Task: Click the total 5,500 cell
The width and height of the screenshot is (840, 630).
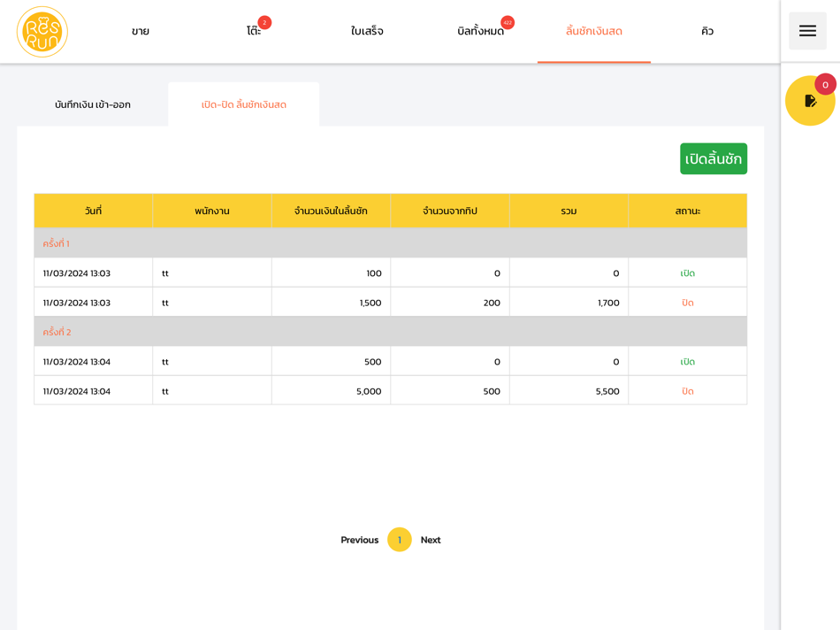Action: click(569, 391)
